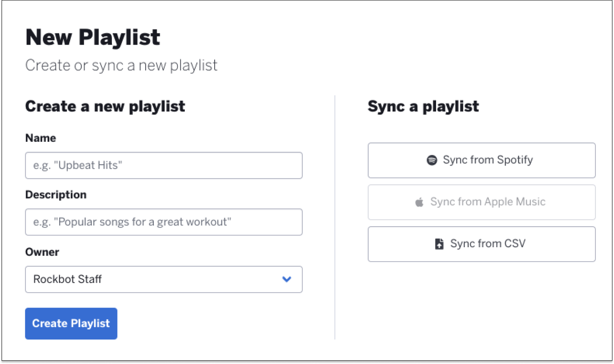Click the Owner field label
The height and width of the screenshot is (364, 614).
coord(42,252)
